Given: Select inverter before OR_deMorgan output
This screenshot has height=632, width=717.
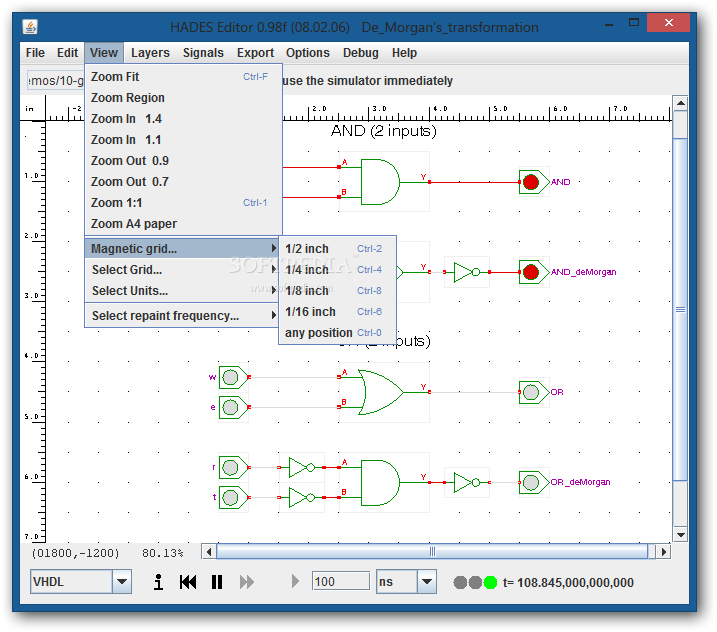Looking at the screenshot, I should point(467,482).
